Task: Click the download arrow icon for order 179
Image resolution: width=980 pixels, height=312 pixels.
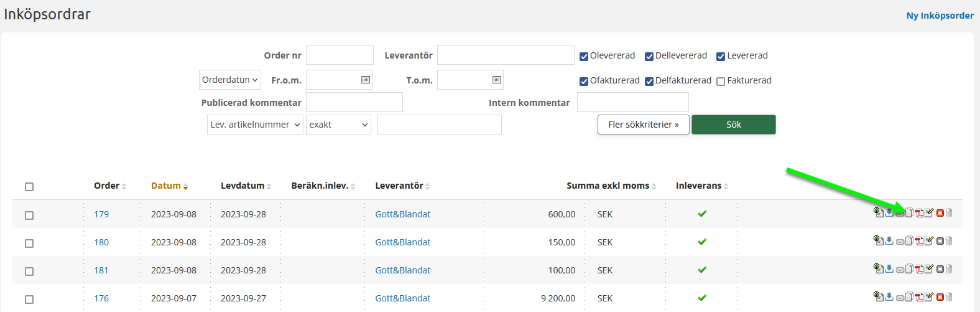Action: [x=889, y=213]
